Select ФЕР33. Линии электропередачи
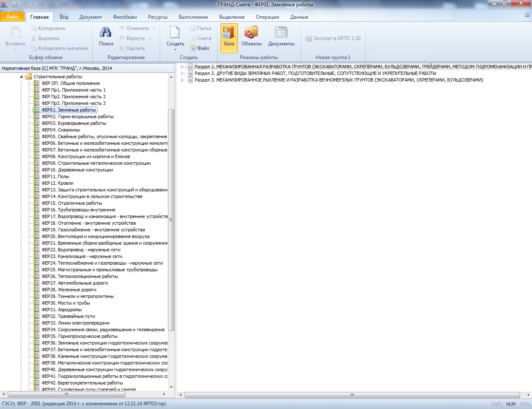Viewport: 532px width, 409px height. pos(76,323)
